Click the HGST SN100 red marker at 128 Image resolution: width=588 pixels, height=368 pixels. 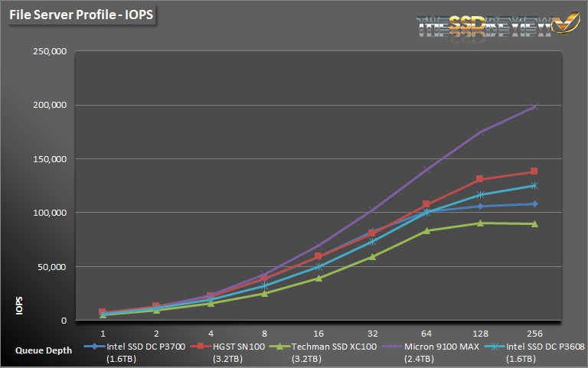[x=479, y=179]
